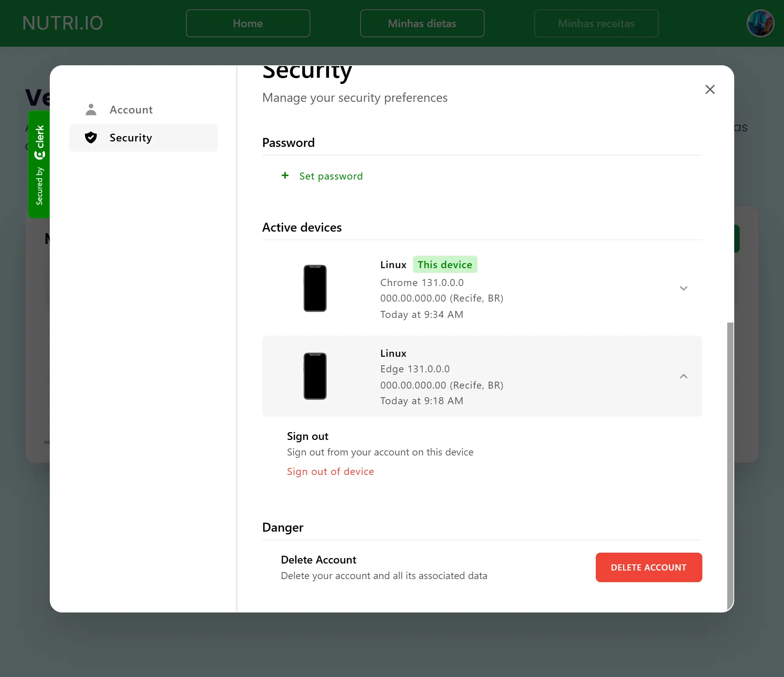Screen dimensions: 784x677
Task: Click the Edge device phone image
Action: pos(315,376)
